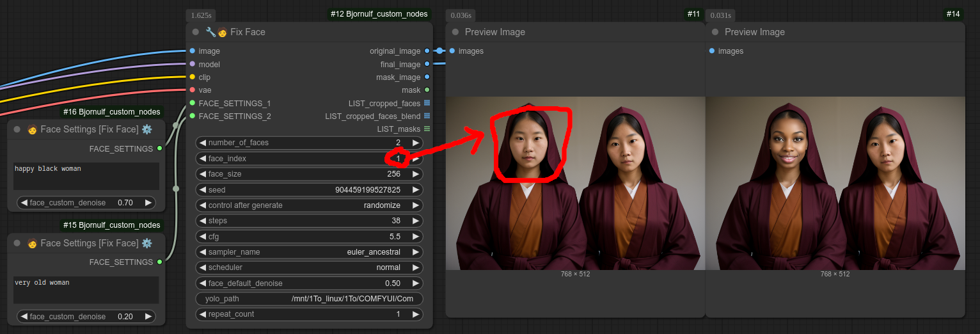This screenshot has width=980, height=334.
Task: Open control after generate randomize selector
Action: pyautogui.click(x=309, y=205)
